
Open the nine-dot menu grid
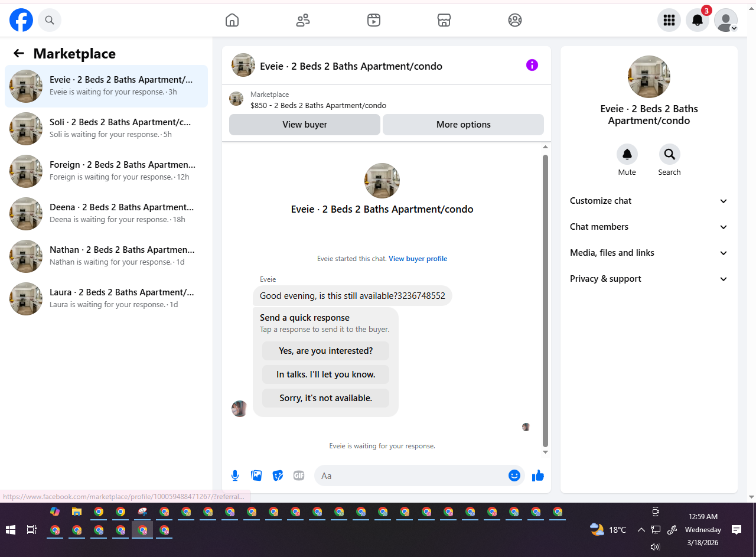coord(669,20)
